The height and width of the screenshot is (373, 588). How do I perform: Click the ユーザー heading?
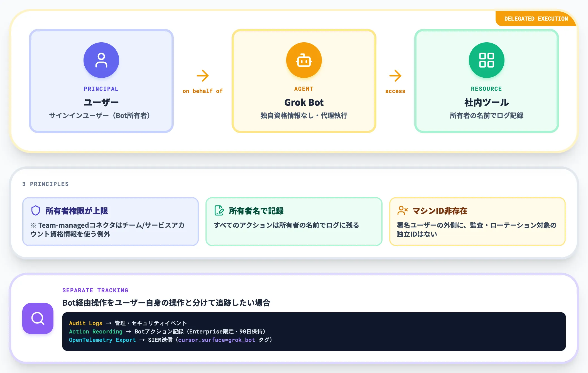click(101, 102)
